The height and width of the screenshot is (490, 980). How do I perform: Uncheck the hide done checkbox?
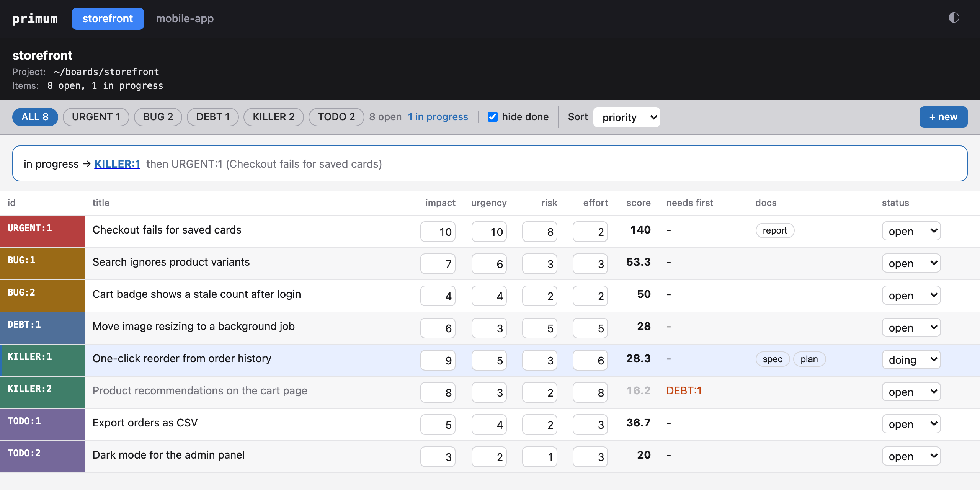coord(493,117)
